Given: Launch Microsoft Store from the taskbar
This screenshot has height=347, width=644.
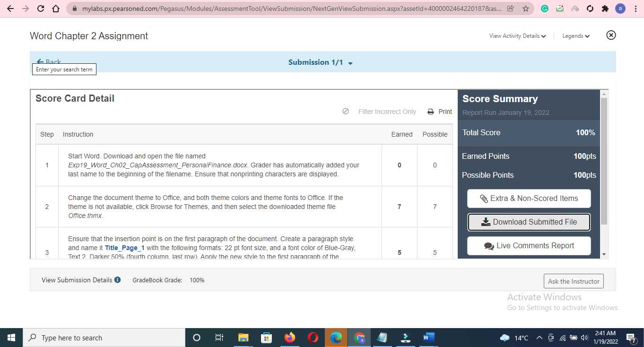Looking at the screenshot, I should tap(266, 338).
